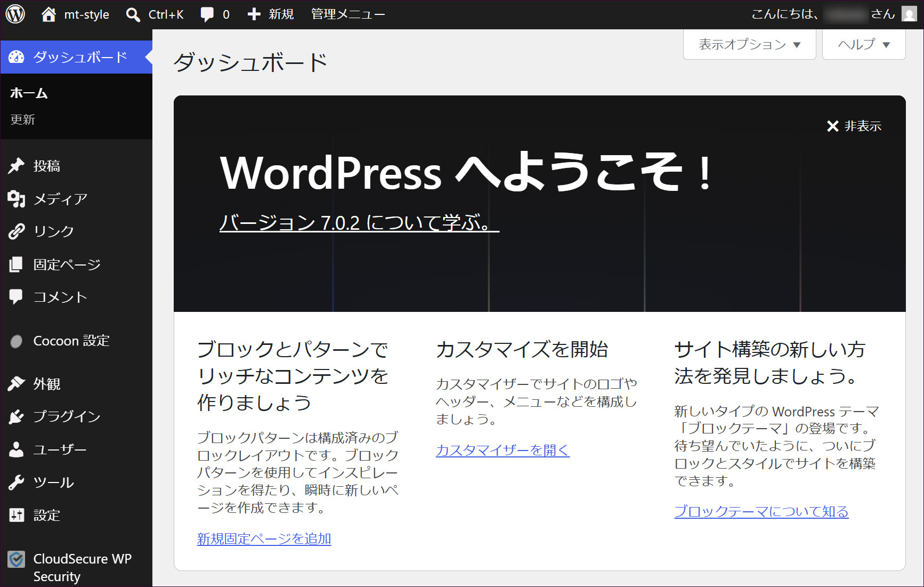Click the カスタマイズを開始 heading

tap(522, 349)
